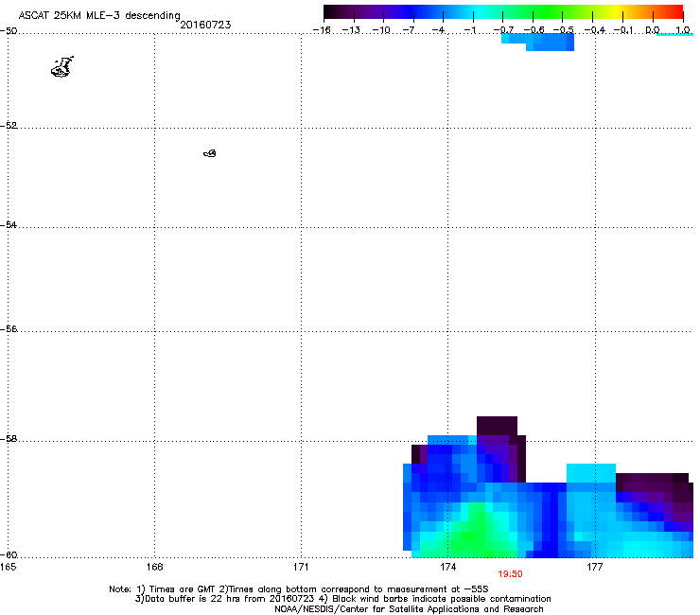This screenshot has width=700, height=615.
Task: Click the 165 longitude axis label
Action: pyautogui.click(x=8, y=567)
